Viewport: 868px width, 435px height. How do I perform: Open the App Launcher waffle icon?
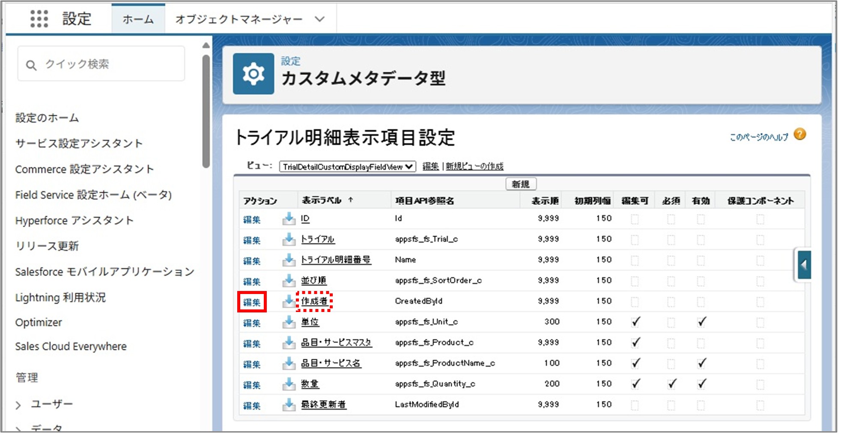click(x=40, y=18)
